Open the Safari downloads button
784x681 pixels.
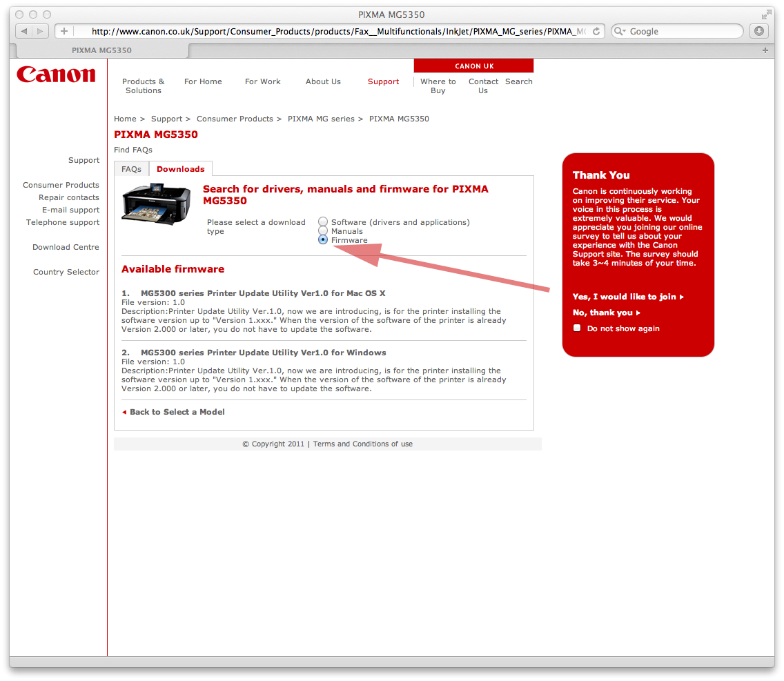click(759, 32)
